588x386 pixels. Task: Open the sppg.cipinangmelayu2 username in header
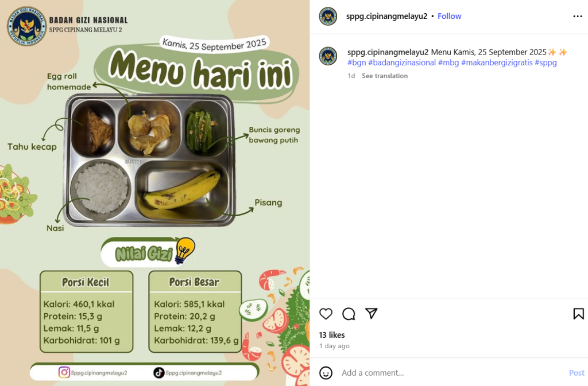tap(386, 16)
